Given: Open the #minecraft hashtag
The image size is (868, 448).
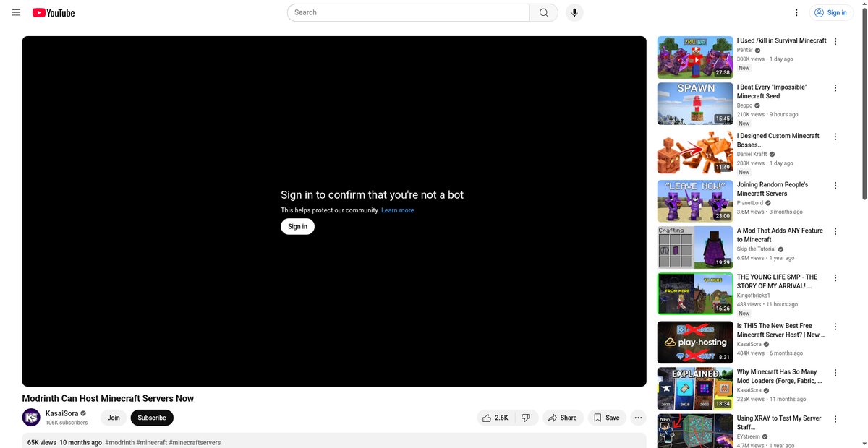Looking at the screenshot, I should pos(152,442).
